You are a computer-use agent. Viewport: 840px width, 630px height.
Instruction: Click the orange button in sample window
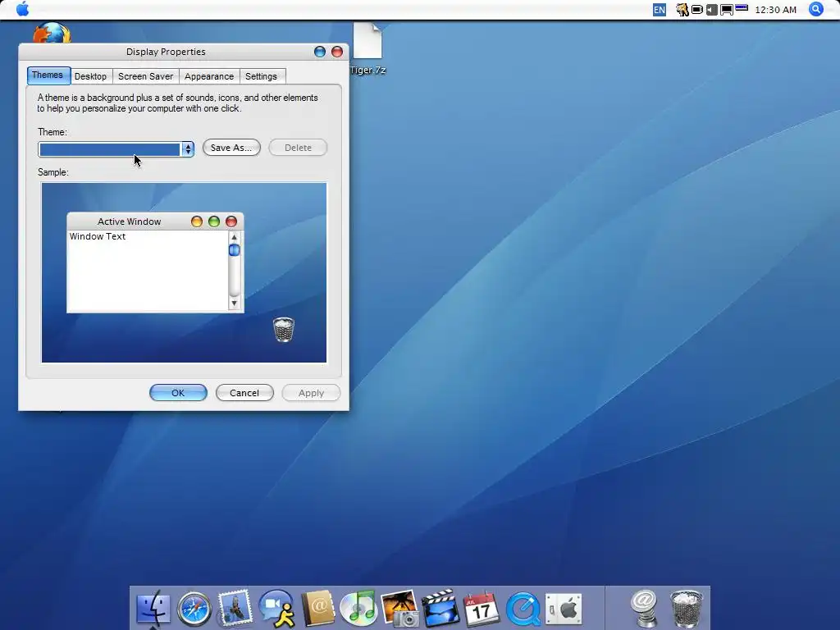coord(197,221)
